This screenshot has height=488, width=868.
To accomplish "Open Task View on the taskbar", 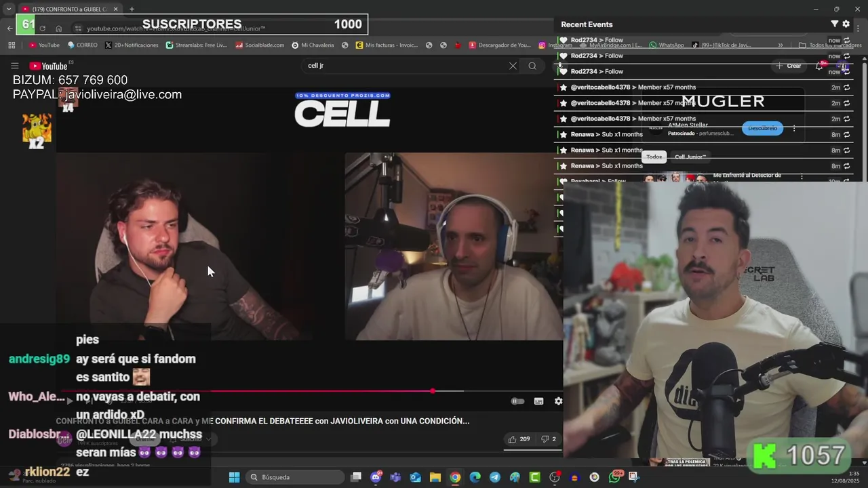I will 356,477.
